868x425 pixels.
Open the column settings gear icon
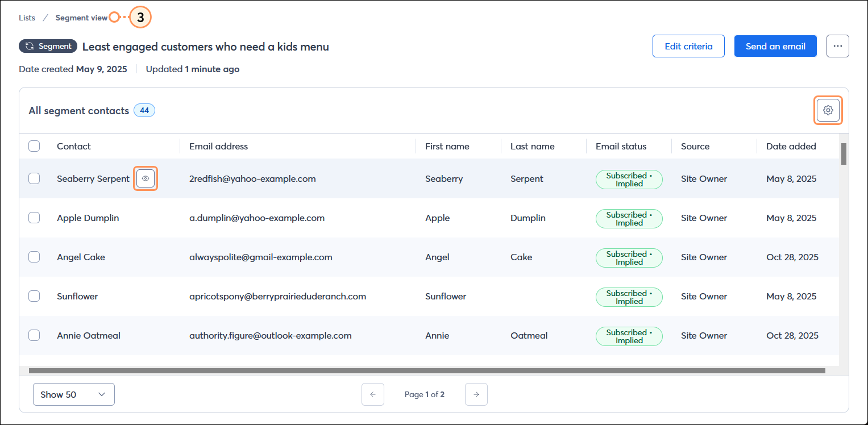tap(828, 110)
